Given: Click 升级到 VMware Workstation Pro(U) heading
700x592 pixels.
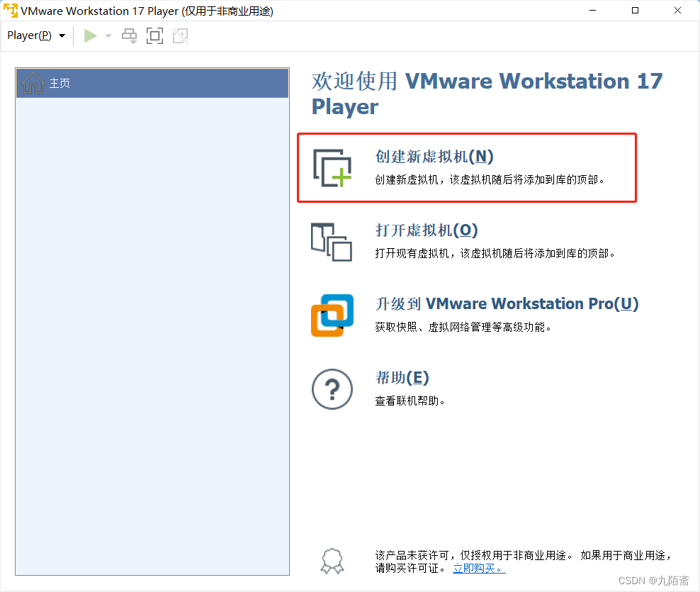Looking at the screenshot, I should (x=507, y=304).
